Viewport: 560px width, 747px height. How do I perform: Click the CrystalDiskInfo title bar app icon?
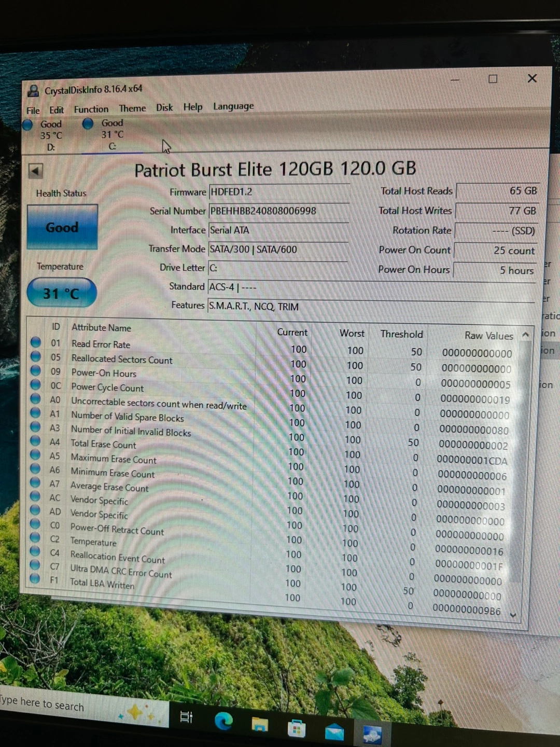click(33, 91)
